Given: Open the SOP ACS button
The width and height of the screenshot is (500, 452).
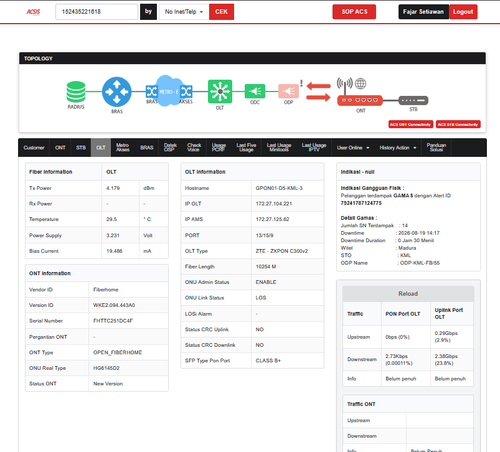Looking at the screenshot, I should coord(354,12).
